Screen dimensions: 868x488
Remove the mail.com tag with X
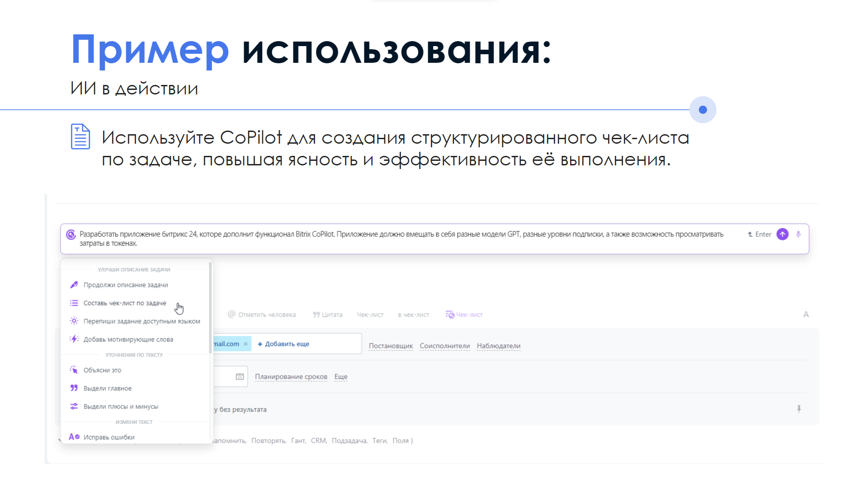coord(245,344)
